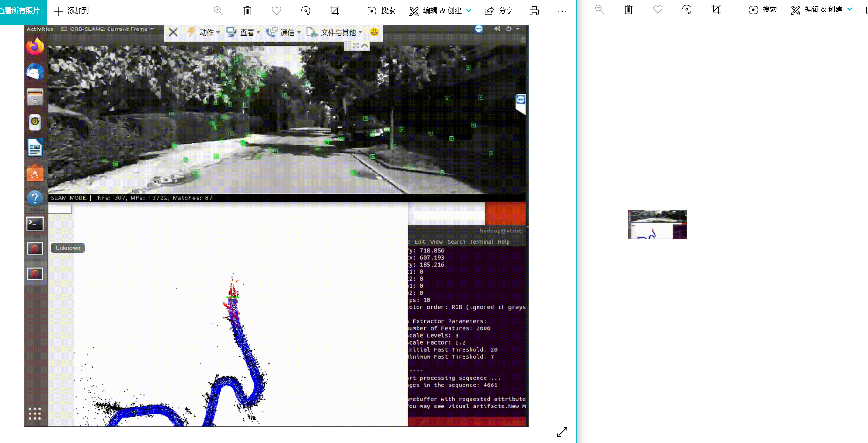The width and height of the screenshot is (868, 443).
Task: Toggle heart favorite in the right Photos window
Action: click(x=658, y=9)
